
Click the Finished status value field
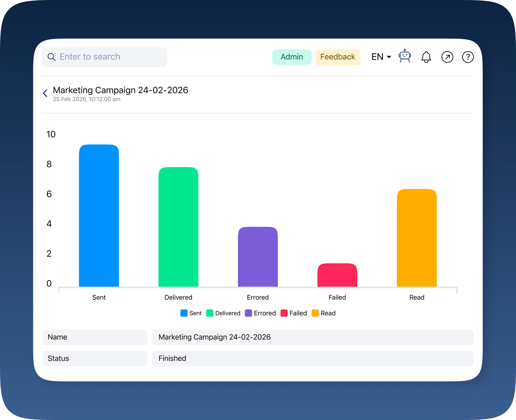(312, 358)
